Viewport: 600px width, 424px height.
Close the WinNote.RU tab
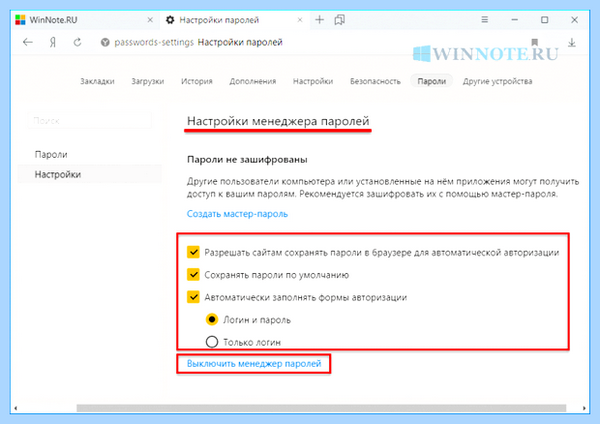point(150,20)
